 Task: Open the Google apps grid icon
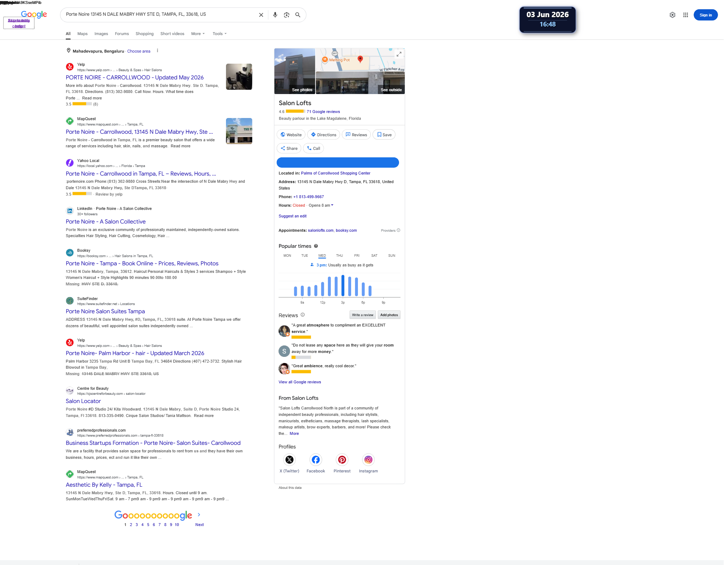[685, 15]
